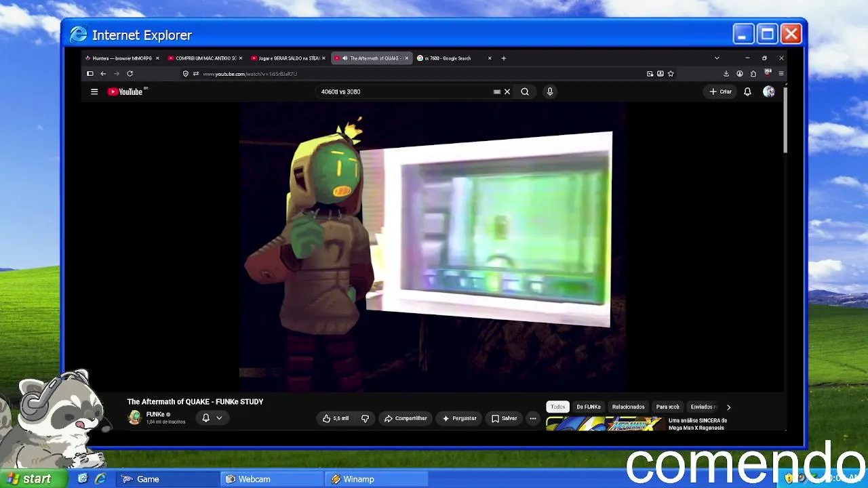
Task: Open the account avatar menu
Action: click(x=768, y=91)
